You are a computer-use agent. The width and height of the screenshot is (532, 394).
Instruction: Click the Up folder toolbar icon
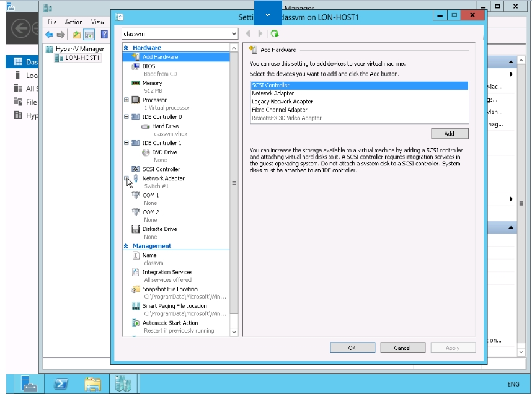[77, 35]
